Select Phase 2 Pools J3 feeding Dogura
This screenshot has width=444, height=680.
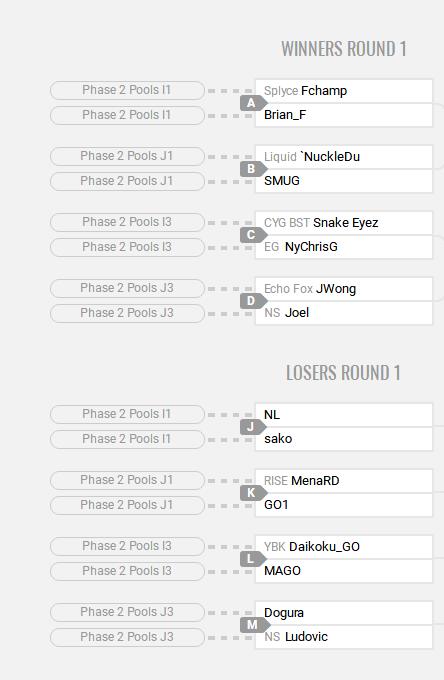127,612
